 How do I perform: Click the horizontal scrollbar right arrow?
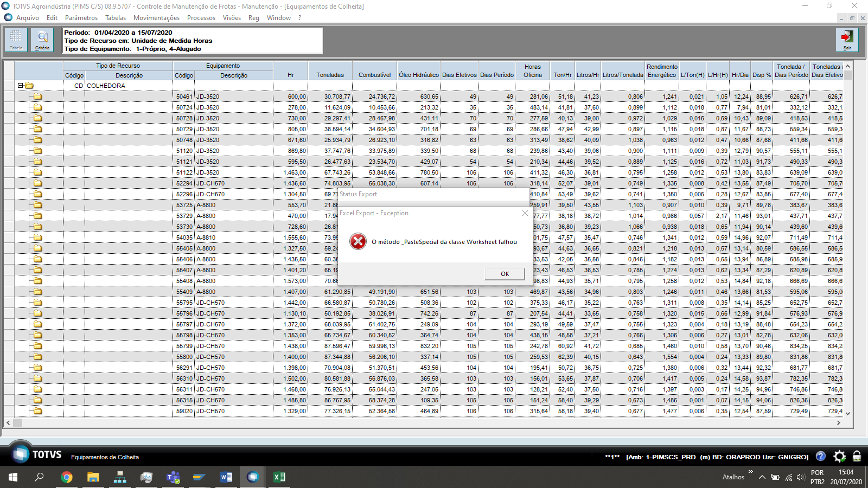click(839, 422)
